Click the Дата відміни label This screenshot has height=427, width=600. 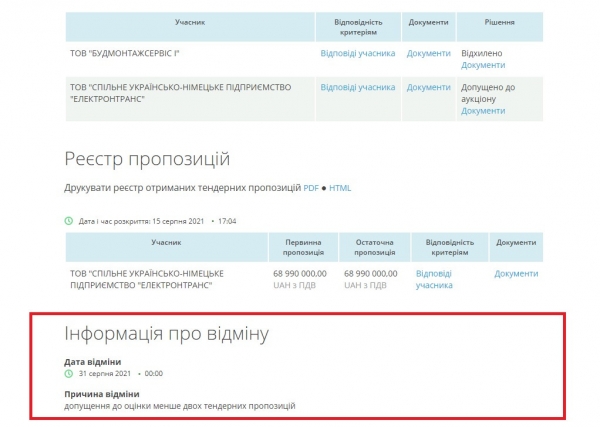coord(93,361)
